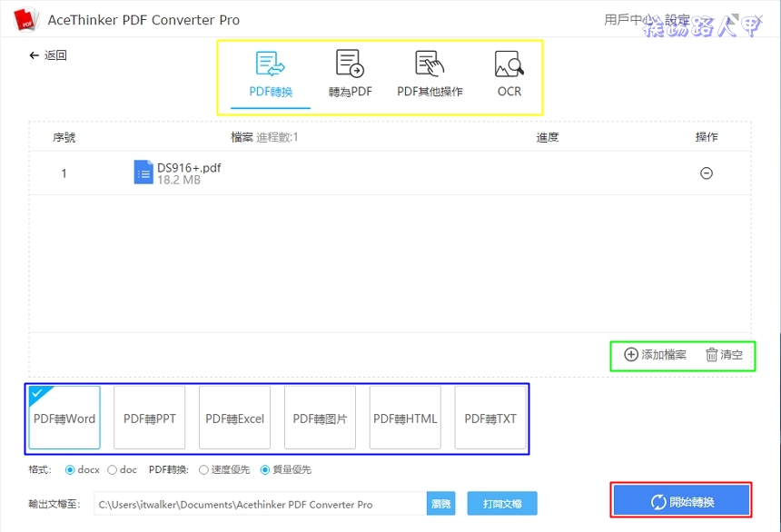Viewport: 781px width, 532px height.
Task: Remove DS916+.pdf with the minus icon
Action: (707, 173)
